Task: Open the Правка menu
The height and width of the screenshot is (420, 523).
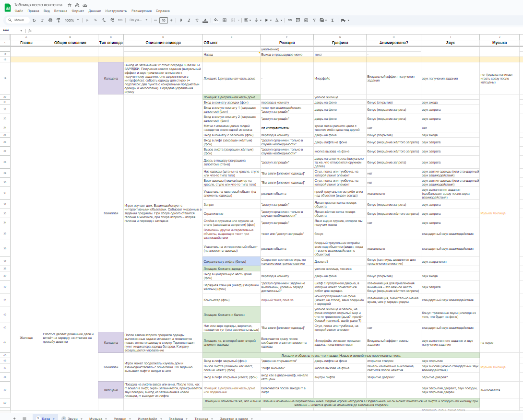Action: tap(34, 11)
